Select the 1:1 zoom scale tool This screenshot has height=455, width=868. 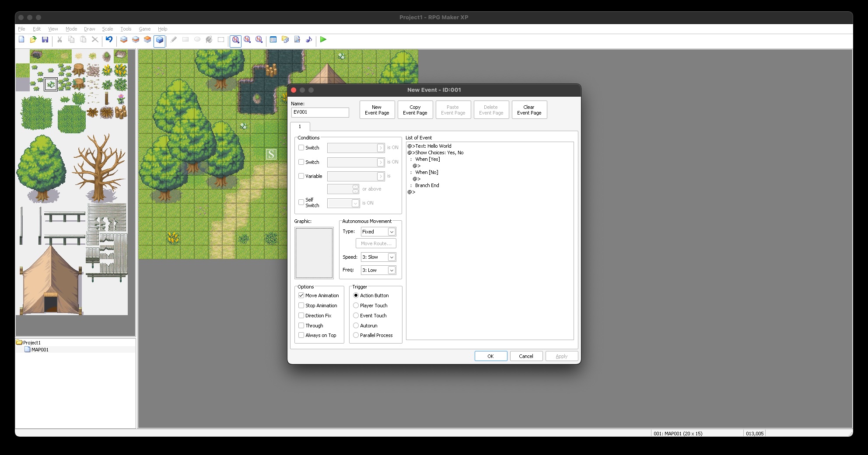[x=235, y=39]
